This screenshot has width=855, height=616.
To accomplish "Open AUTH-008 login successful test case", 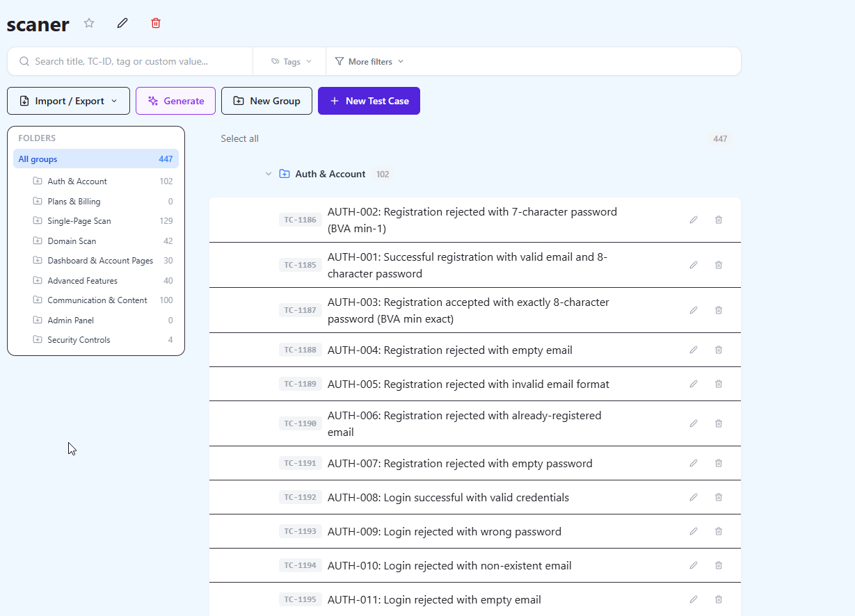I will click(448, 497).
